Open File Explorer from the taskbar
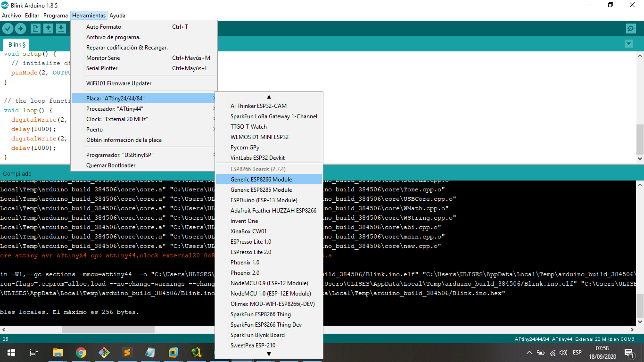This screenshot has width=644, height=362. point(58,353)
